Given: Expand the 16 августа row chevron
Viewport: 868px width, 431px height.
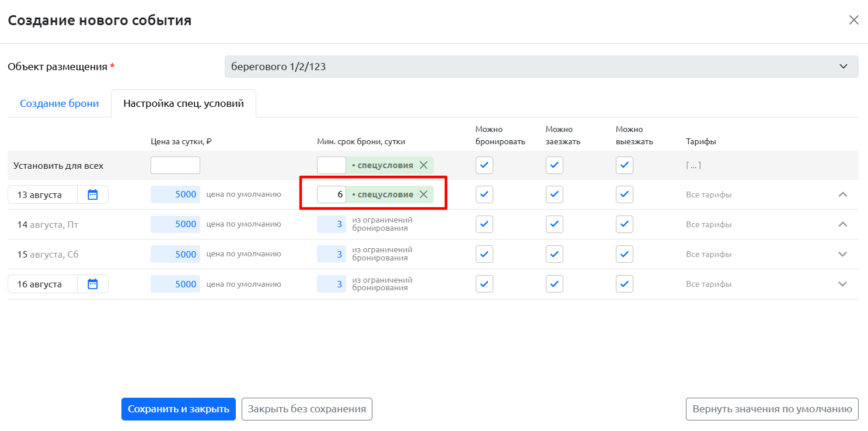Looking at the screenshot, I should [x=842, y=284].
